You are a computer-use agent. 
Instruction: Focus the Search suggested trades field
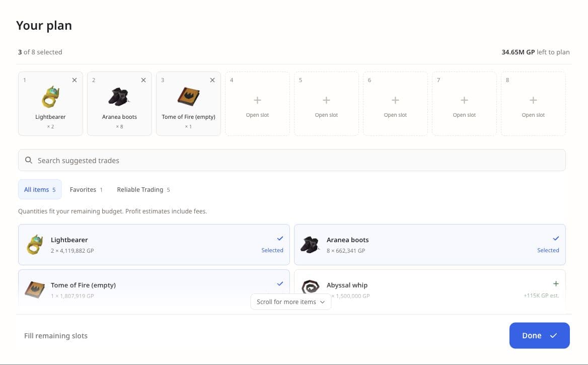click(292, 160)
